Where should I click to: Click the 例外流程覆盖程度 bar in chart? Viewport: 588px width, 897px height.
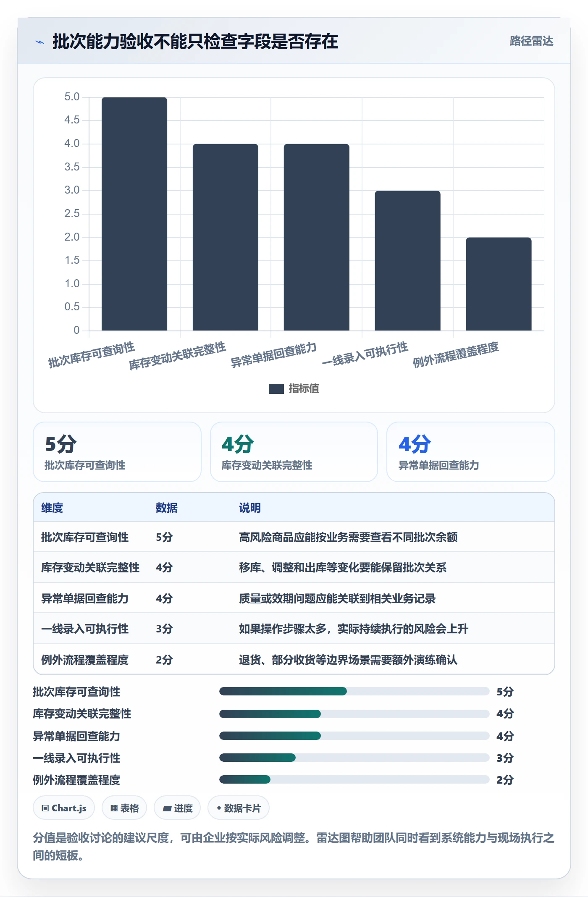pos(499,284)
